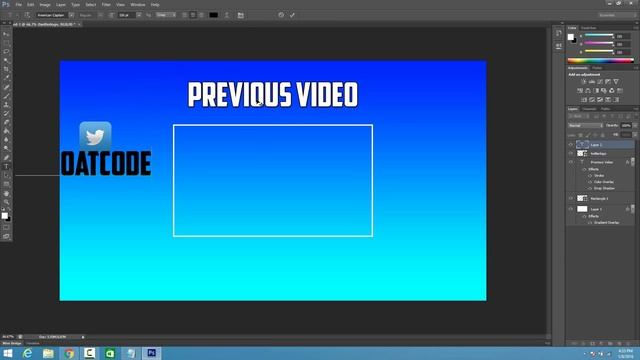Screen dimensions: 640x360
Task: Hide the Rectangle 1 layer
Action: [x=571, y=198]
